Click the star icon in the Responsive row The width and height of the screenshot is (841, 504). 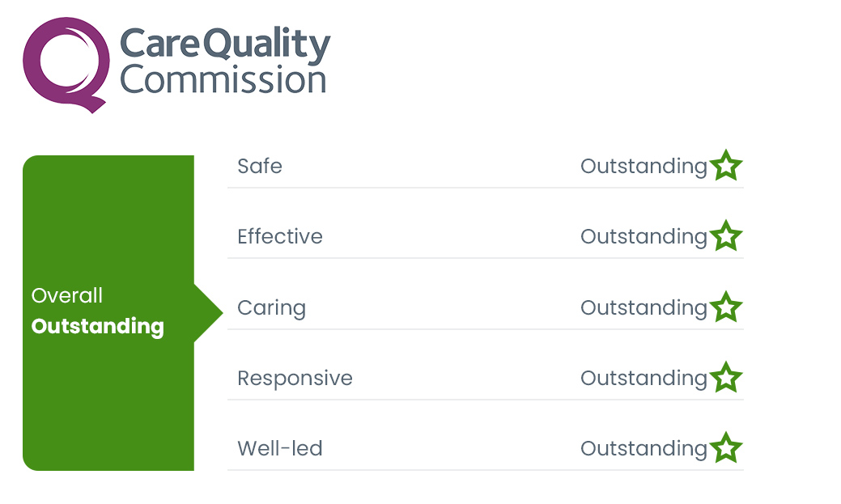coord(726,378)
